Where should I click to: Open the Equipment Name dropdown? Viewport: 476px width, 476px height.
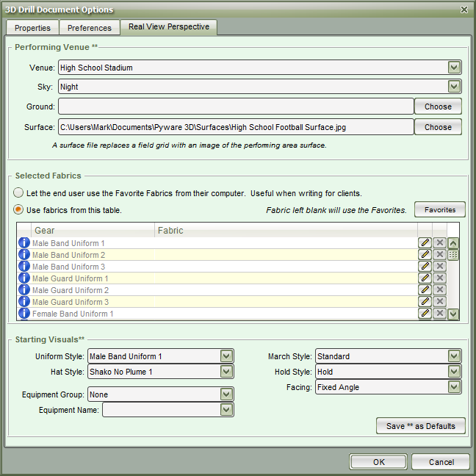[x=226, y=410]
